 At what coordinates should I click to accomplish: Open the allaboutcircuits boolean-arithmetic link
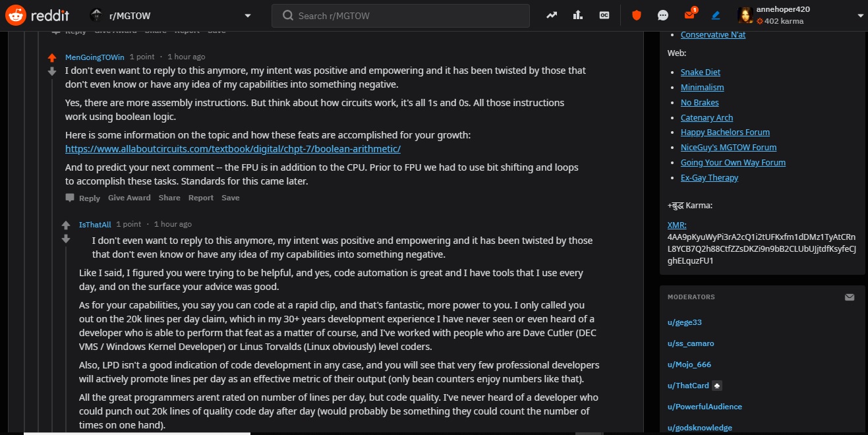point(233,149)
